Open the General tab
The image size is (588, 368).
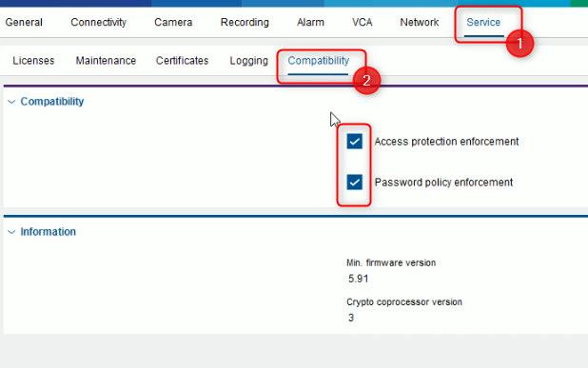click(24, 23)
